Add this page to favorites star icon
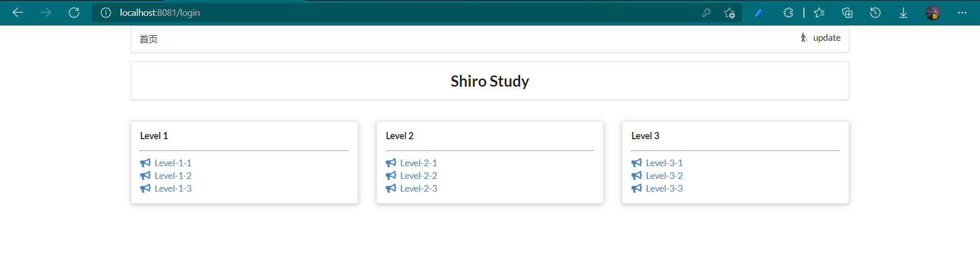980x261 pixels. [x=729, y=13]
